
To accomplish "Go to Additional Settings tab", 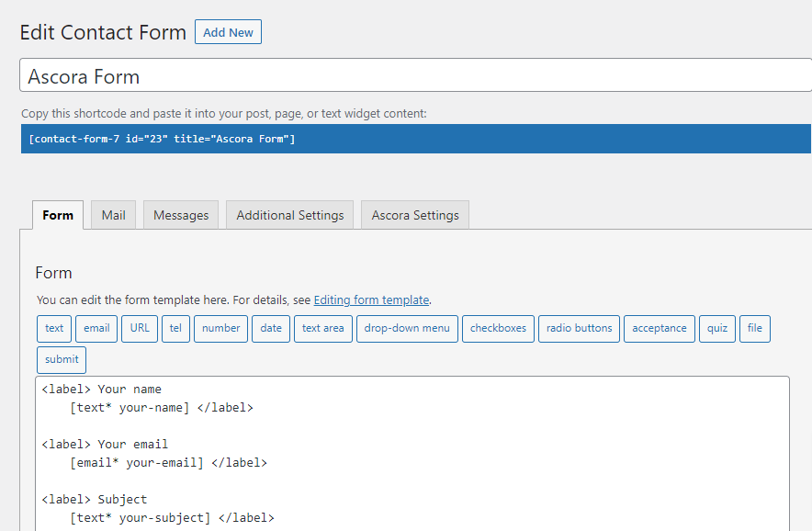I will (x=289, y=215).
